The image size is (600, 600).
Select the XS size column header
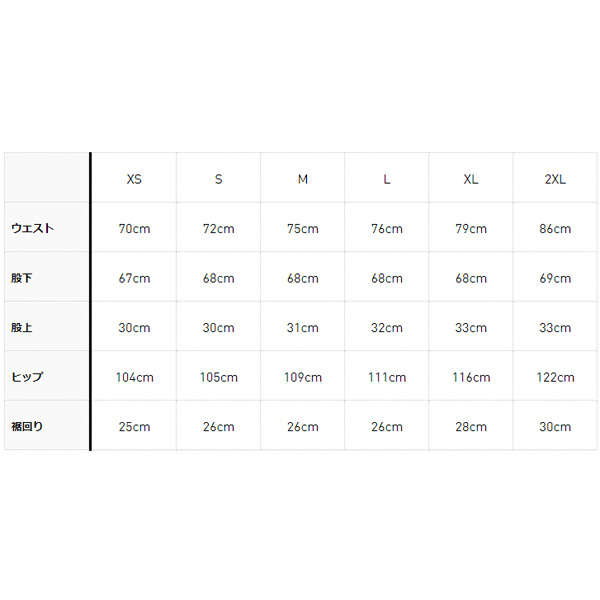(x=134, y=179)
